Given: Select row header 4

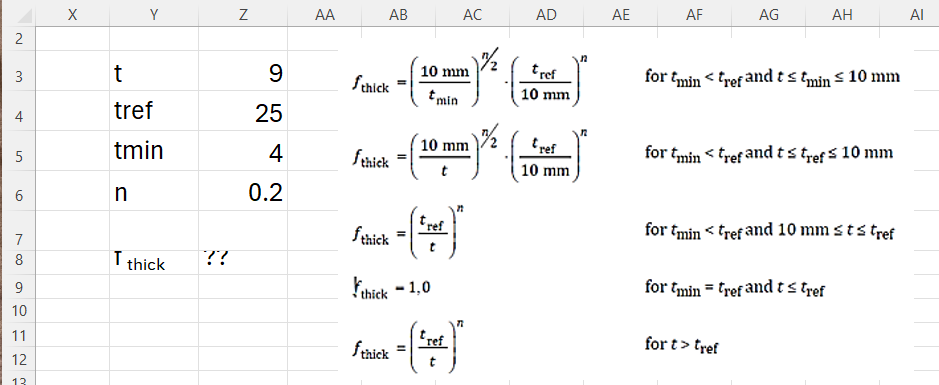Looking at the screenshot, I should click(x=18, y=111).
